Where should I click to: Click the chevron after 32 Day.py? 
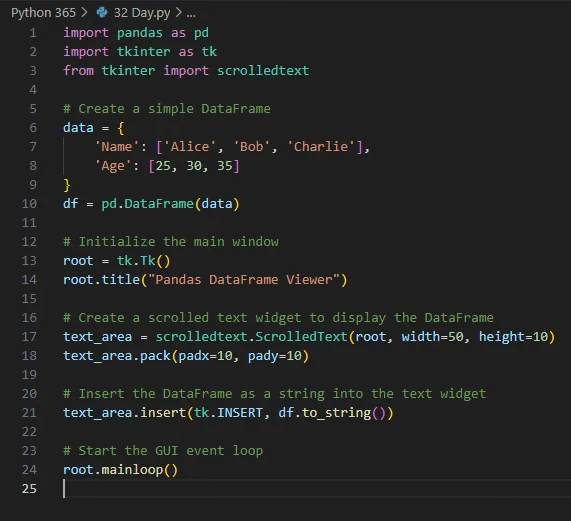[178, 13]
